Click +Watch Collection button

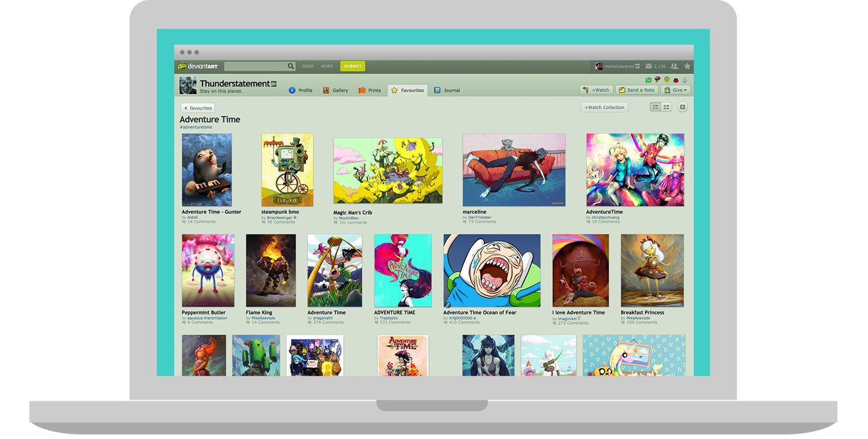[604, 107]
